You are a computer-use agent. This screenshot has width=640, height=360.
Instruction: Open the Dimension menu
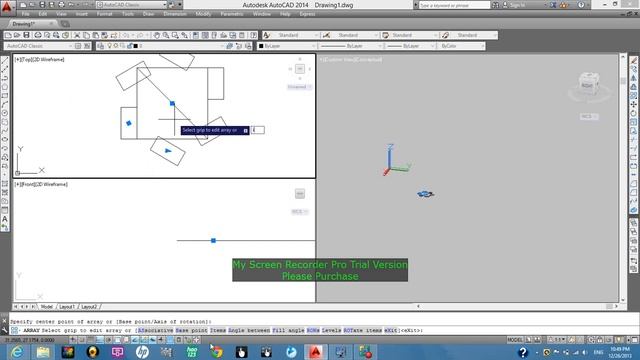[x=175, y=14]
